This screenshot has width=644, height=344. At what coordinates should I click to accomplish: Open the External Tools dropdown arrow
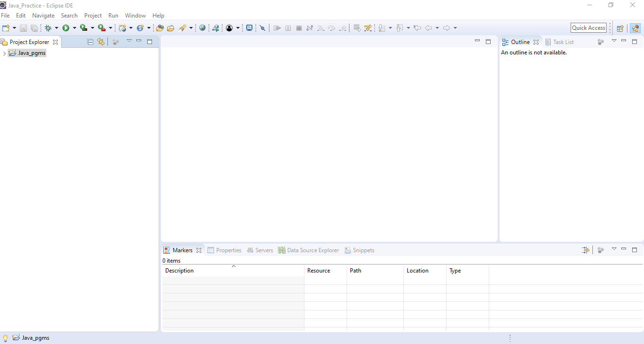110,28
